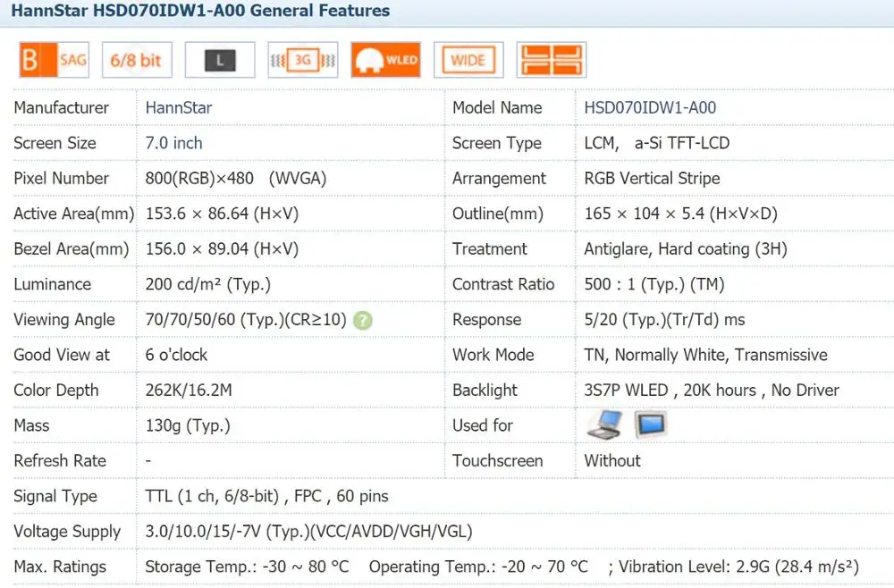Open the HannStar manufacturer link
Viewport: 894px width, 588px height.
pyautogui.click(x=179, y=108)
